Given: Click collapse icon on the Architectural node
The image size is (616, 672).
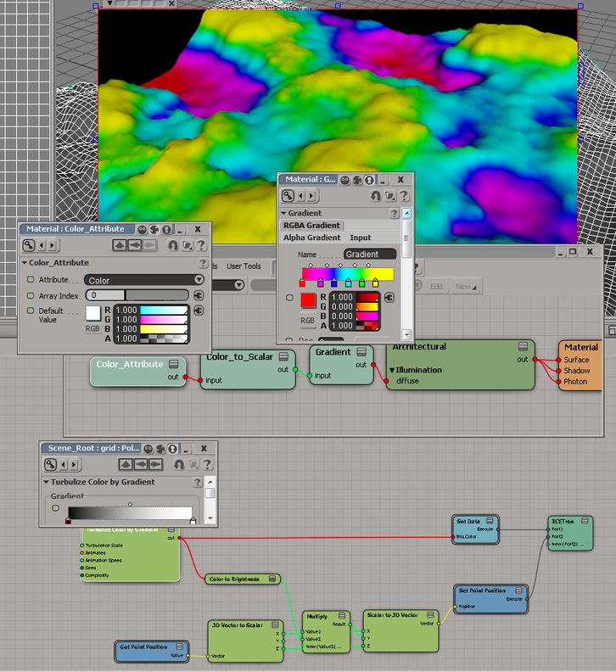Looking at the screenshot, I should pyautogui.click(x=524, y=347).
